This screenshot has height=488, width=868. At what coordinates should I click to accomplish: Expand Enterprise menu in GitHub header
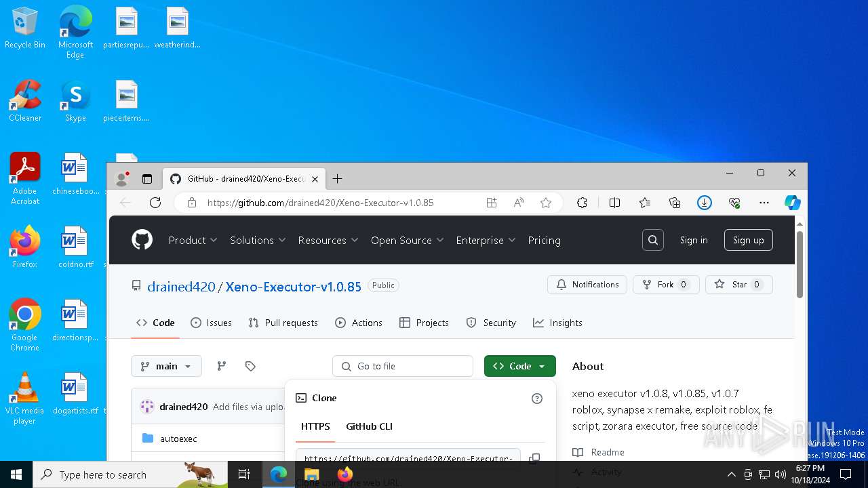click(x=486, y=240)
